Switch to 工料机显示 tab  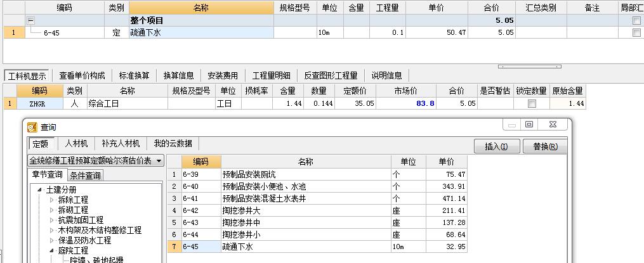(27, 76)
